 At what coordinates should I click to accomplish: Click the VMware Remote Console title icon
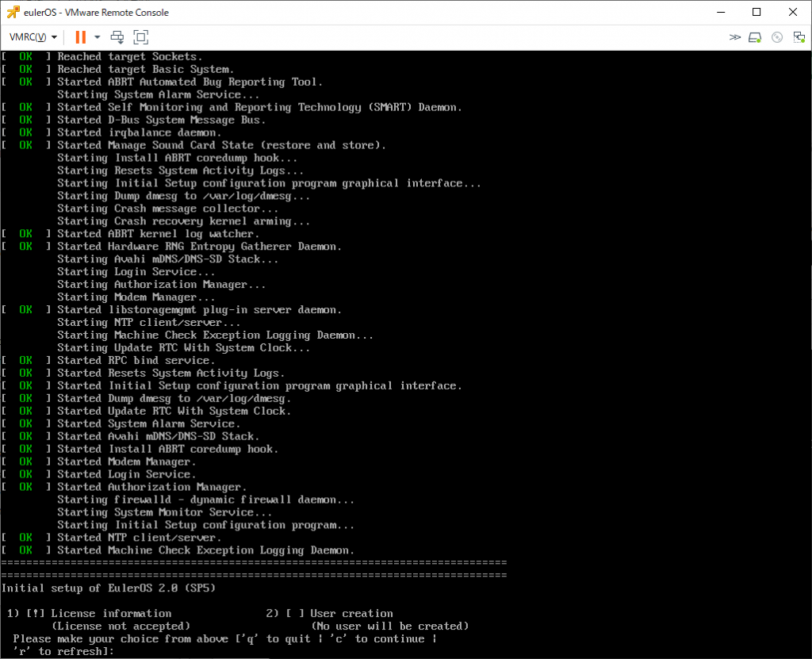pyautogui.click(x=13, y=12)
